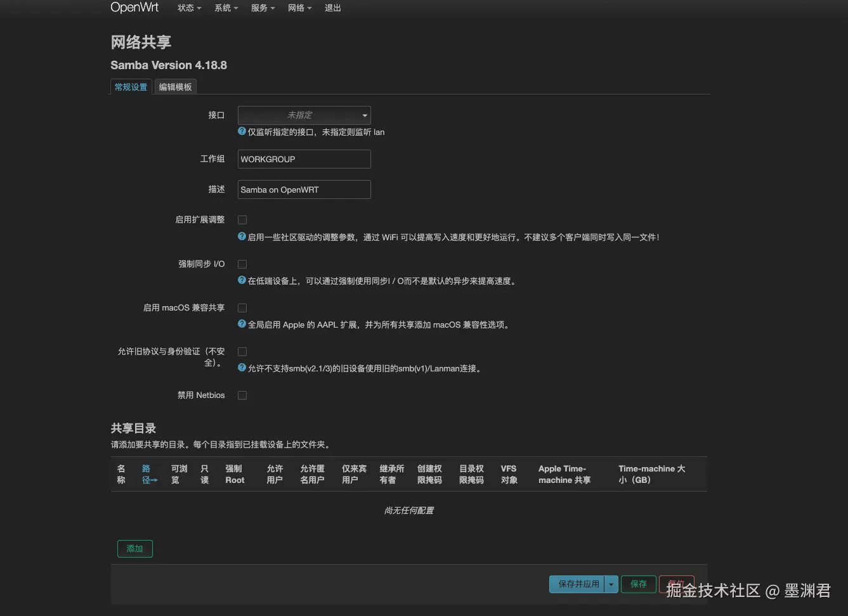This screenshot has width=848, height=616.
Task: Select the 强制 Root column header
Action: (x=235, y=474)
